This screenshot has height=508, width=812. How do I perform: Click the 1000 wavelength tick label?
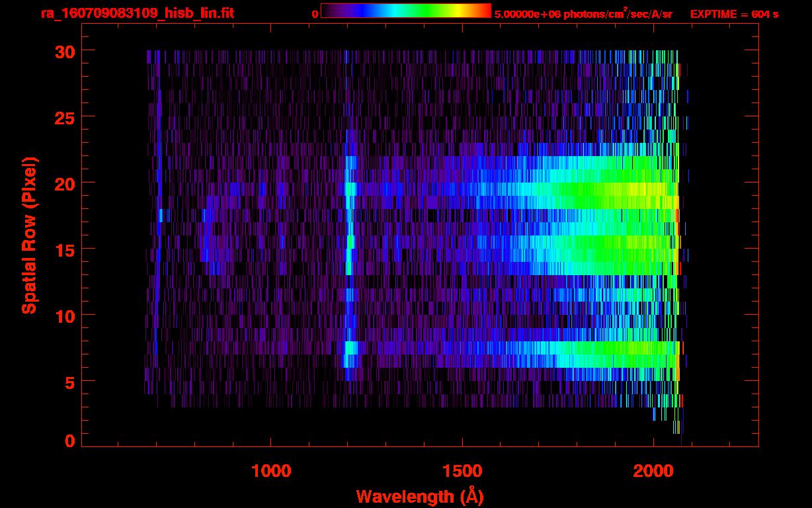click(x=271, y=470)
